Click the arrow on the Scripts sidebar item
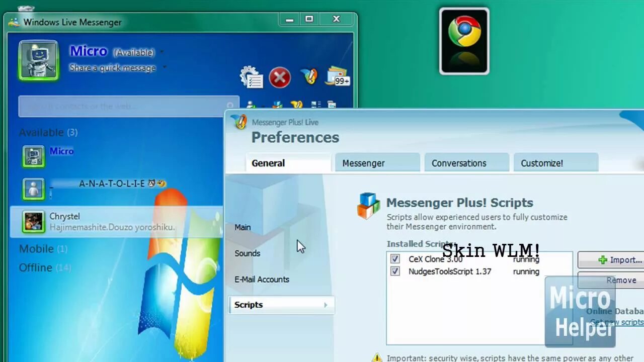 [326, 305]
